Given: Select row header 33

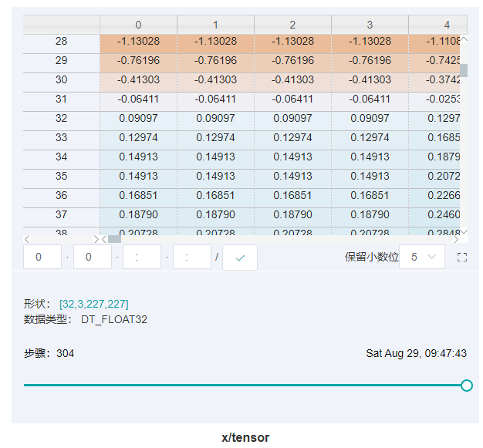Looking at the screenshot, I should [61, 138].
